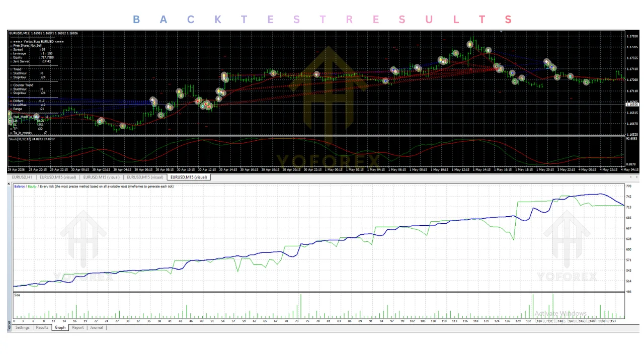Click the Spread value row

28,49
